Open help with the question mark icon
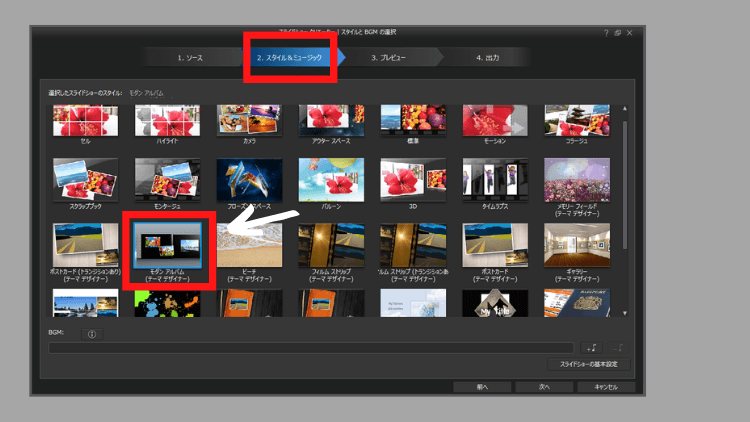The image size is (750, 422). click(x=605, y=33)
